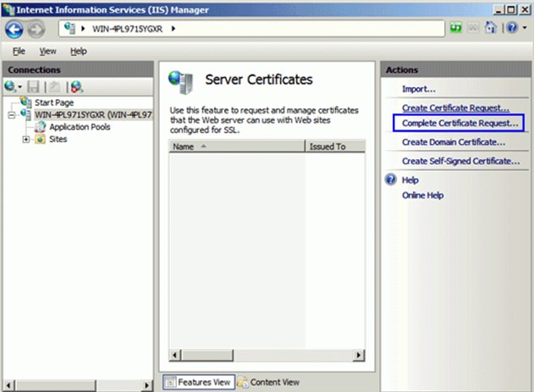Go to Home icon in toolbar
Screen dimensions: 534x392
[x=490, y=28]
